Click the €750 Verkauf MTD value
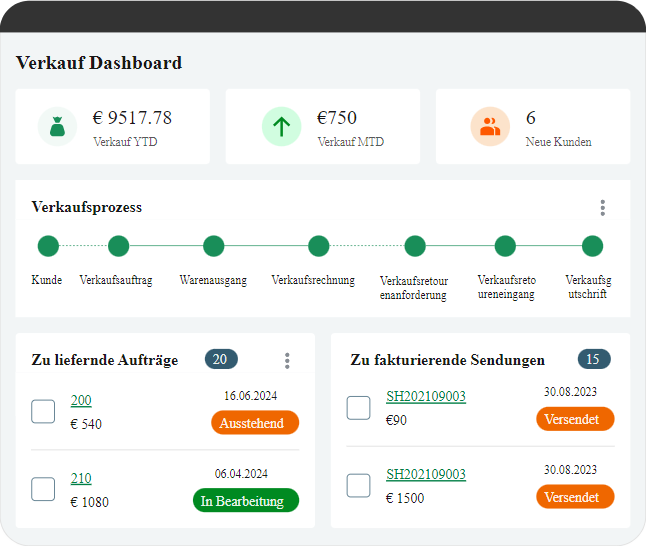The image size is (649, 546). (337, 118)
